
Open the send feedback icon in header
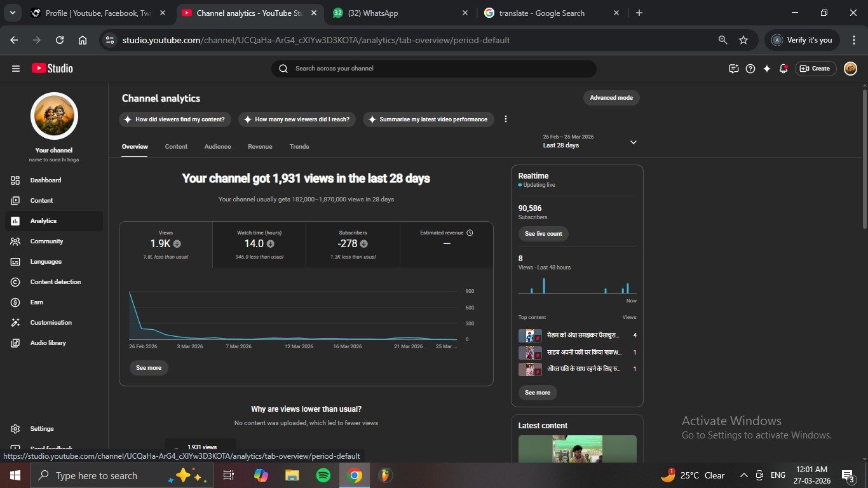coord(734,69)
